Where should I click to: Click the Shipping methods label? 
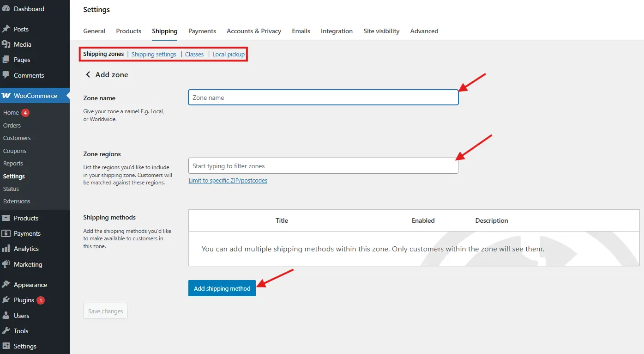(109, 217)
